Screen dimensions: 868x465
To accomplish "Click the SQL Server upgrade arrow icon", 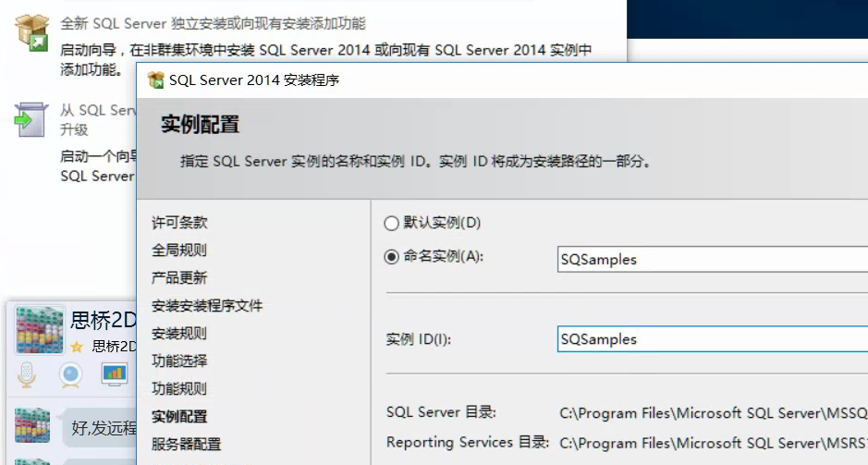I will click(x=31, y=119).
